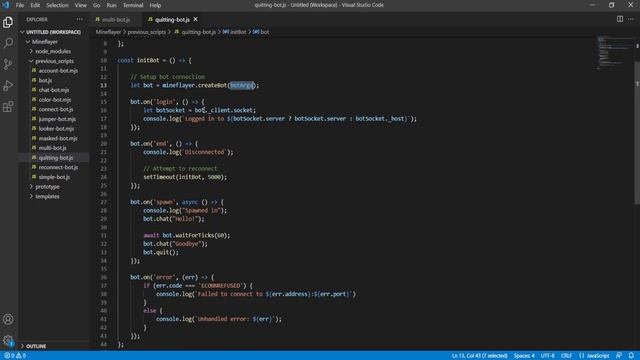Collapse the Mineflayer folder
640x360 pixels.
pyautogui.click(x=44, y=42)
